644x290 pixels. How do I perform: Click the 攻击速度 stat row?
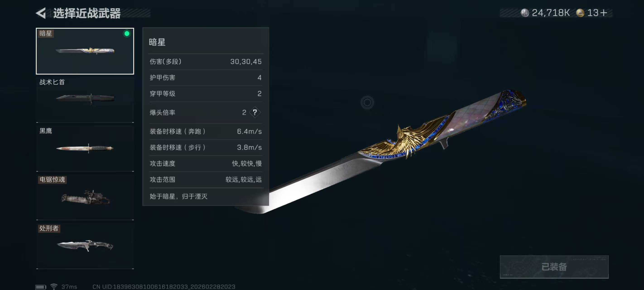click(206, 163)
